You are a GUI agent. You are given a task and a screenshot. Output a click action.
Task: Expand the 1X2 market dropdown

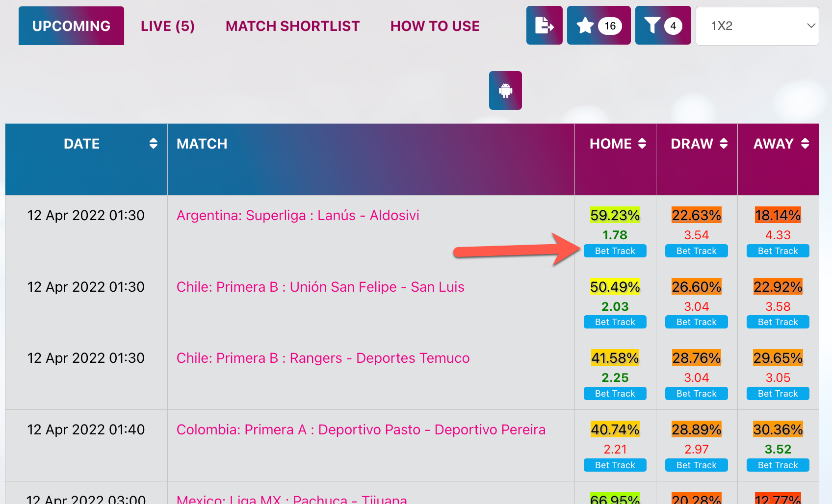[x=757, y=25]
